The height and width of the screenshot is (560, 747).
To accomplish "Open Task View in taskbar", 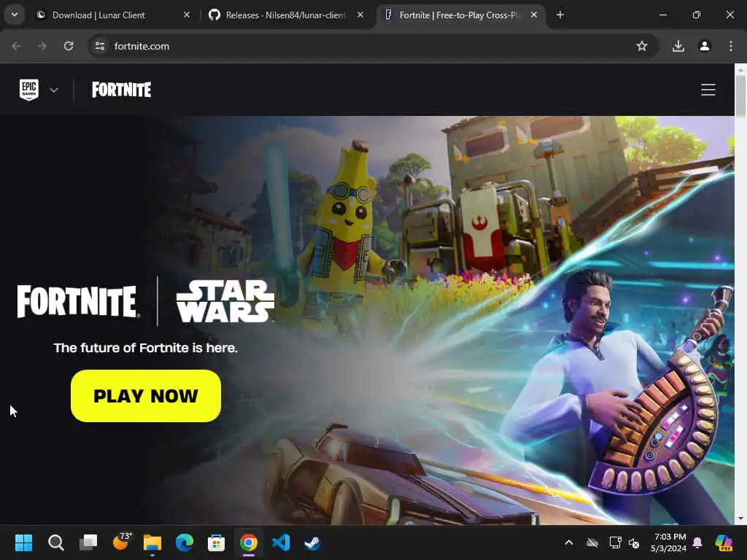I will coord(88,542).
